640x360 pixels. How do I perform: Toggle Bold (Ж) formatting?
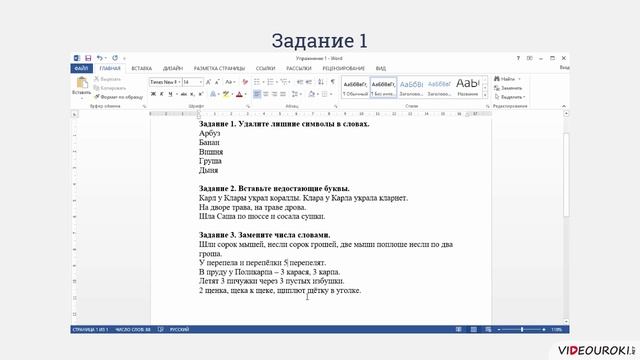tap(153, 94)
